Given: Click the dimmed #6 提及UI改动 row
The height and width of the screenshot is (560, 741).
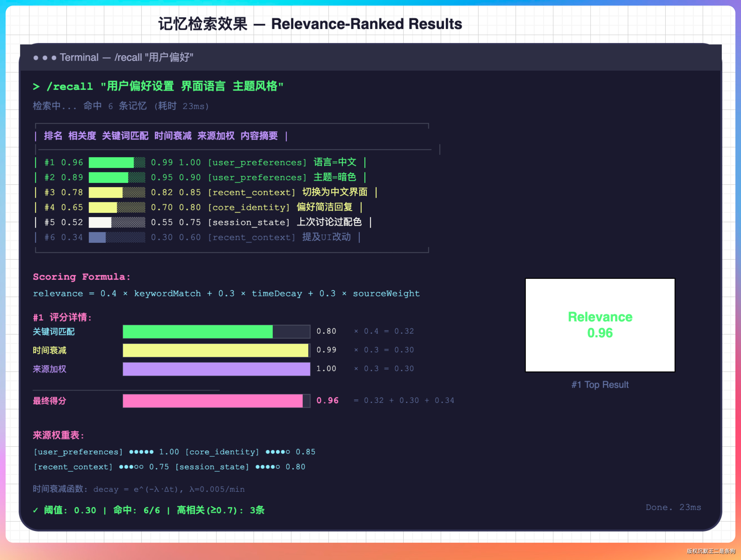Looking at the screenshot, I should (x=198, y=237).
